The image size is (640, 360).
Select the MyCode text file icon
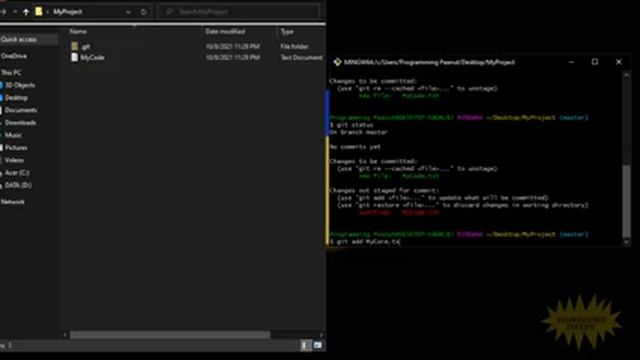74,58
